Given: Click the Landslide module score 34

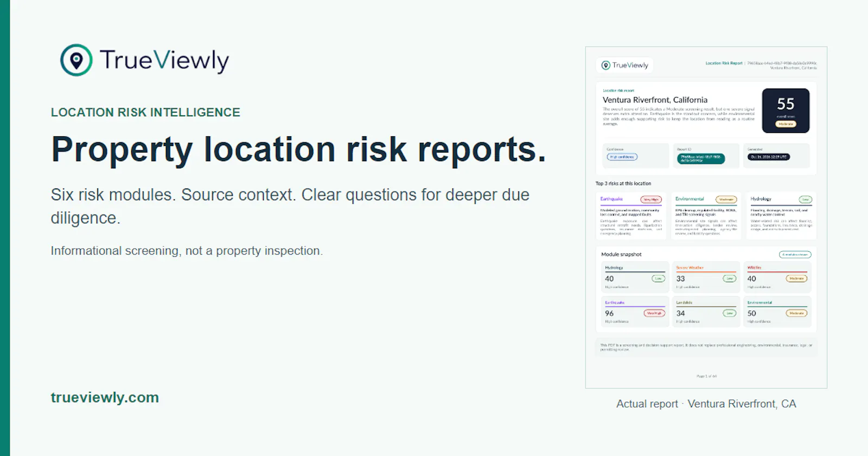Looking at the screenshot, I should point(680,313).
